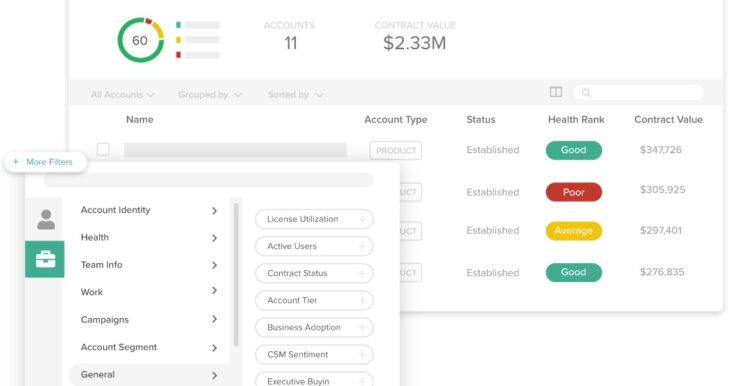Expand the Team Info category
Image resolution: width=738 pixels, height=386 pixels.
(x=149, y=265)
